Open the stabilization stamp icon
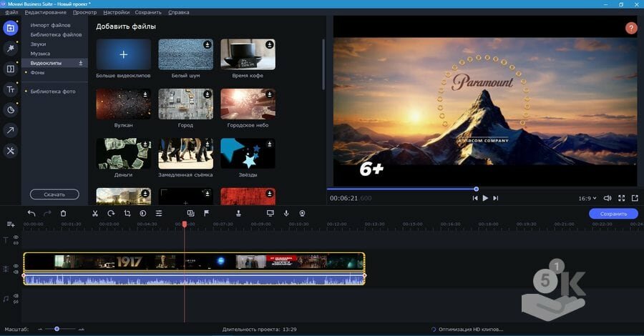 [238, 213]
